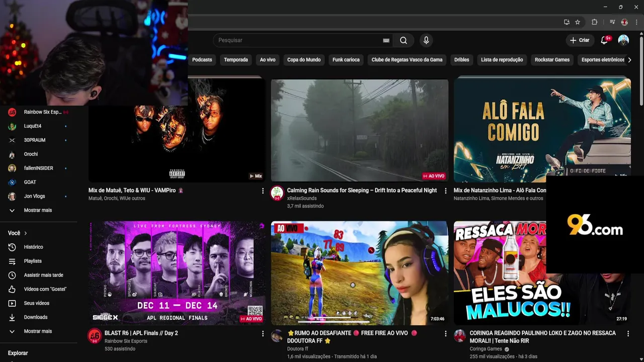Open Seus vídeos in sidebar

pyautogui.click(x=39, y=303)
